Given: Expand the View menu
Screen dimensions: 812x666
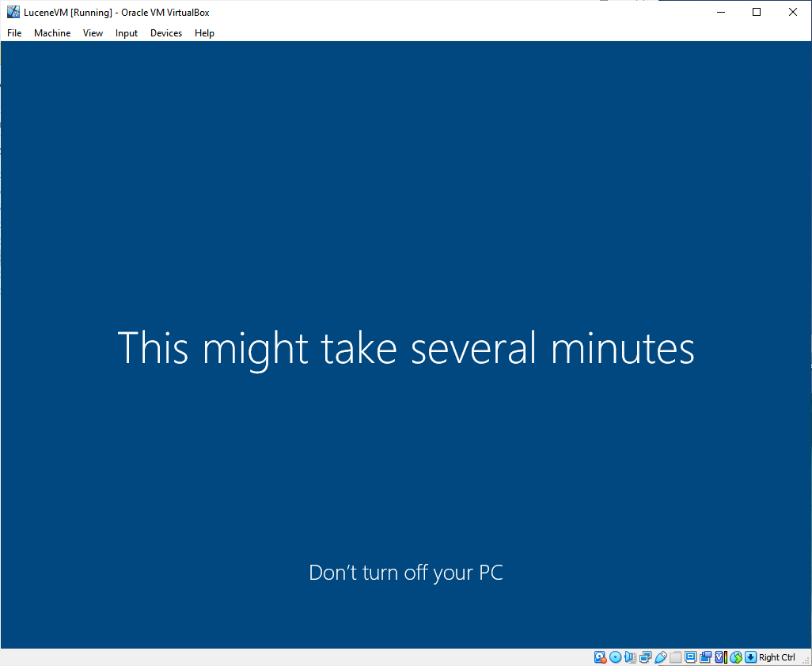Looking at the screenshot, I should point(93,33).
